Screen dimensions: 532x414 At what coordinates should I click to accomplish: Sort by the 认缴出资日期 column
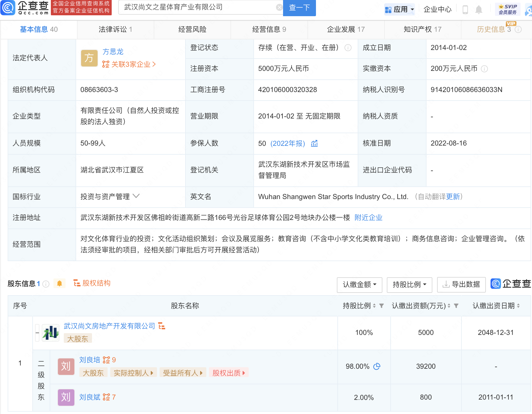tap(496, 306)
